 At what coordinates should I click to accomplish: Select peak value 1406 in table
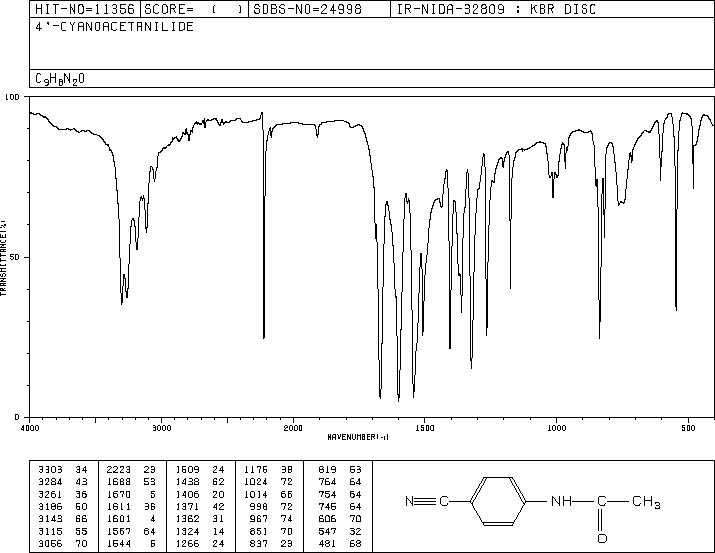click(187, 494)
